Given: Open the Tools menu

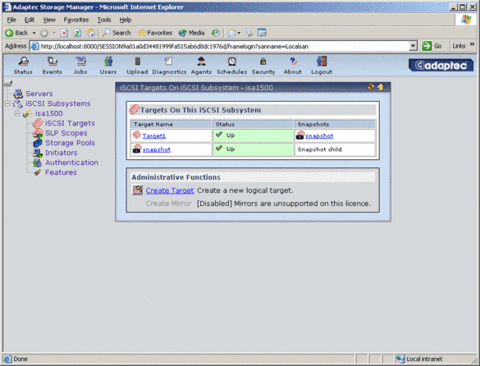Looking at the screenshot, I should (104, 20).
